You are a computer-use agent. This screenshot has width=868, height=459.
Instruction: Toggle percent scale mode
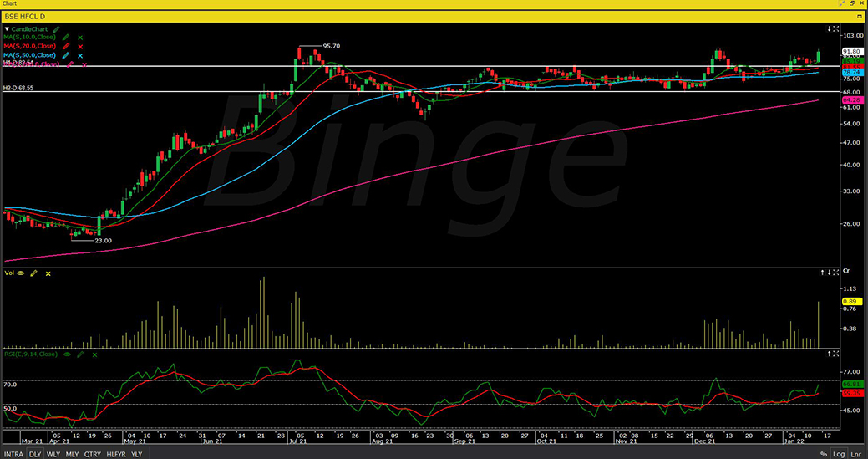tap(824, 454)
